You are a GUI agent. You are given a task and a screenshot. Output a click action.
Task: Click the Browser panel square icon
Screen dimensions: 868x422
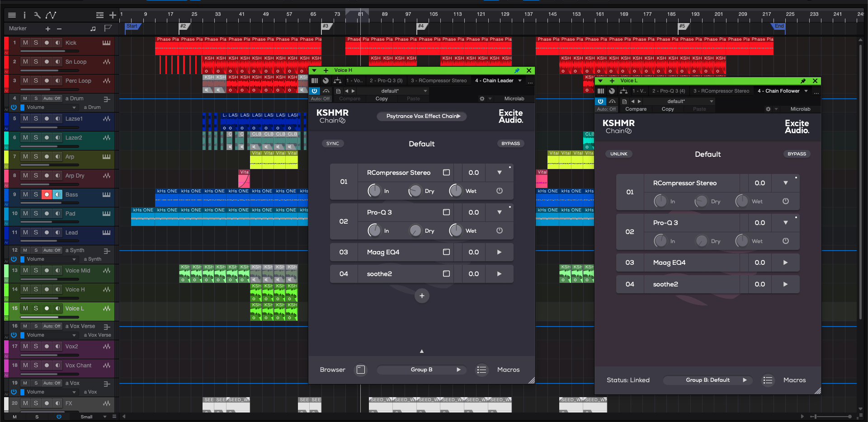[x=361, y=370]
